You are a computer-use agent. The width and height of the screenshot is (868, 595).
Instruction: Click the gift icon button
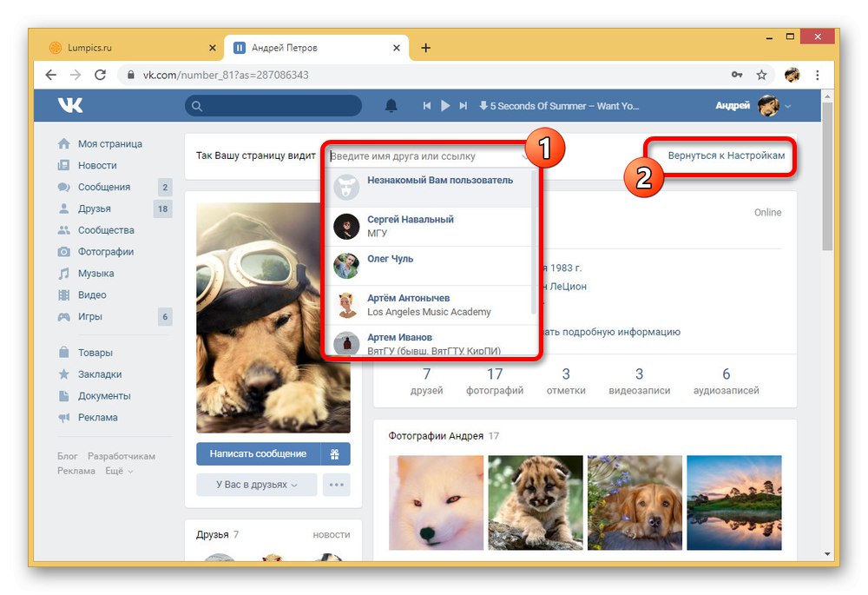click(x=335, y=453)
